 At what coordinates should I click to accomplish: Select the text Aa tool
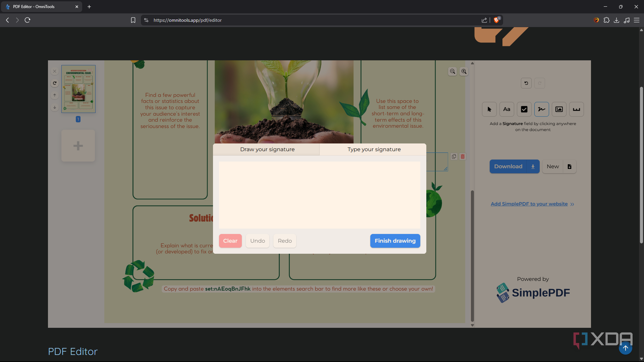(x=506, y=109)
